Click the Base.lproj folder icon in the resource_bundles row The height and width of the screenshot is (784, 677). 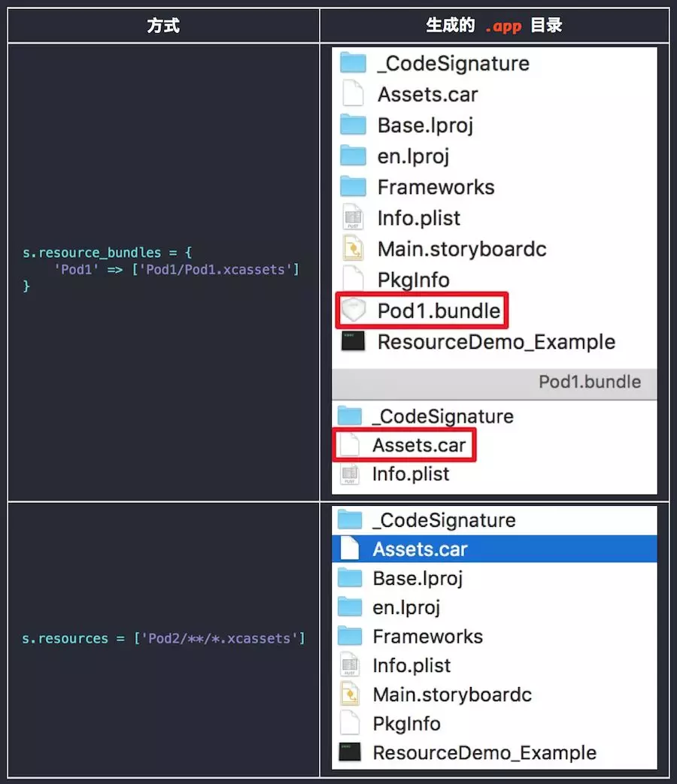point(352,125)
